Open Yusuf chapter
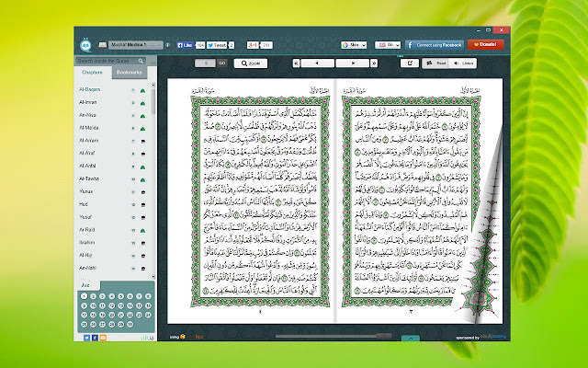The width and height of the screenshot is (588, 368). pos(85,217)
